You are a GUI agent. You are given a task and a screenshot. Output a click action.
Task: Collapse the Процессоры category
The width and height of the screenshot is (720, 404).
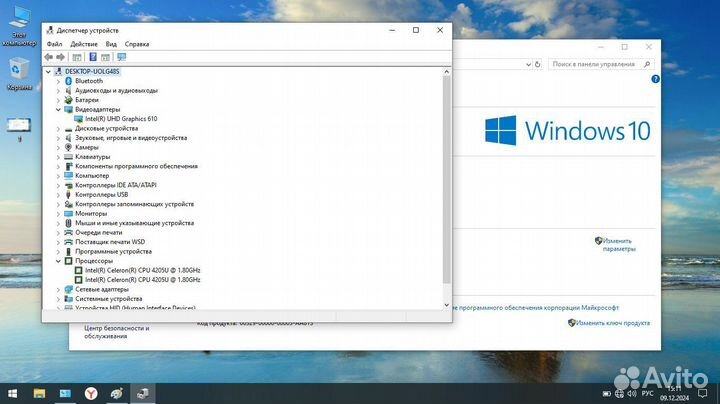coord(58,261)
